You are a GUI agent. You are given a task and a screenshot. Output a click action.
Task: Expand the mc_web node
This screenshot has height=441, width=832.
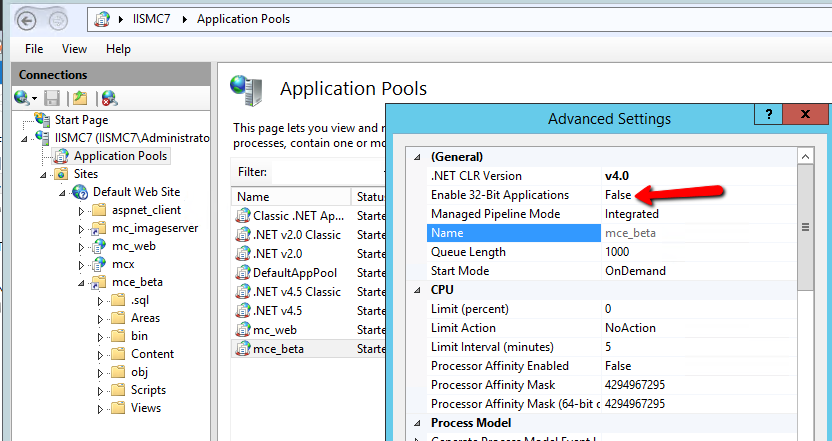[81, 247]
